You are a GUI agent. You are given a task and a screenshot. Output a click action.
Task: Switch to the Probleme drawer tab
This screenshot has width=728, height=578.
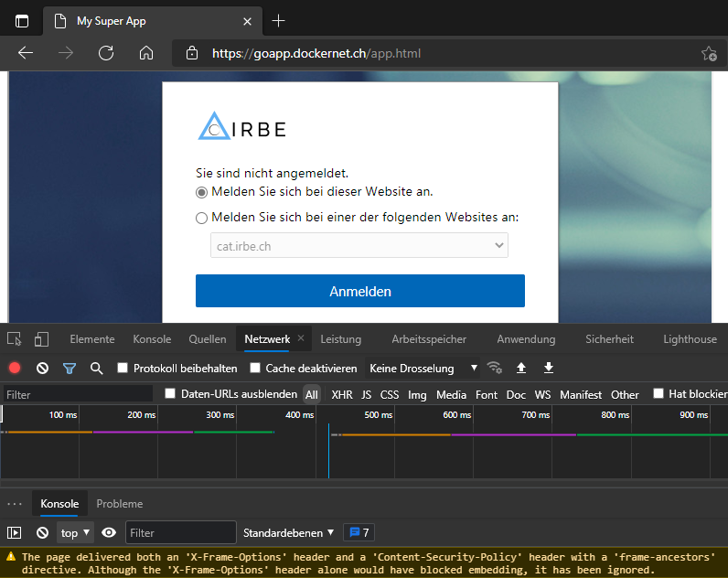tap(119, 504)
